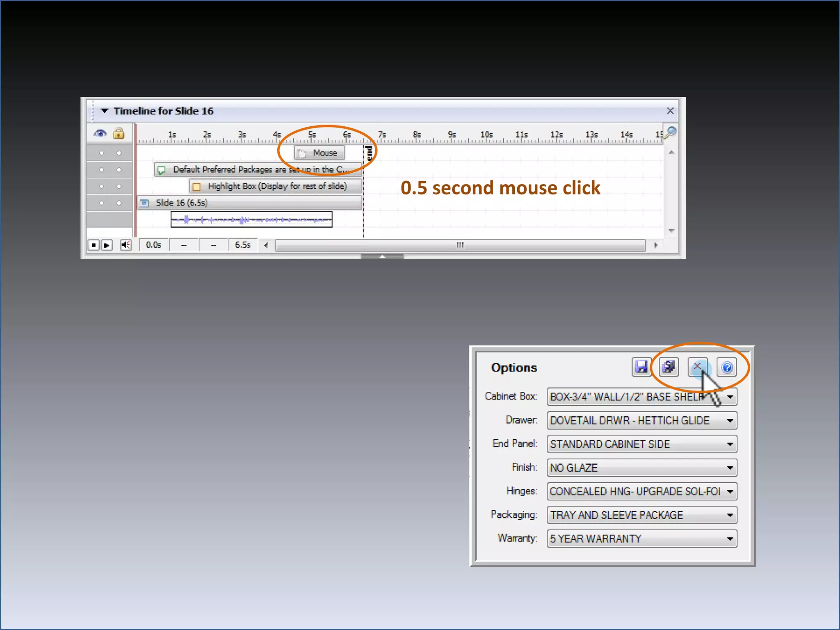Click the Warranty label
The image size is (840, 630).
(517, 538)
